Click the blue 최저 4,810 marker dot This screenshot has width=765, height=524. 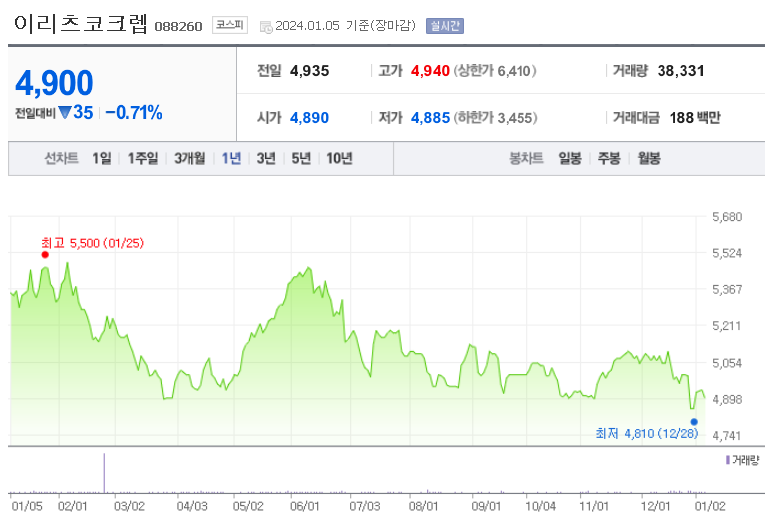694,422
